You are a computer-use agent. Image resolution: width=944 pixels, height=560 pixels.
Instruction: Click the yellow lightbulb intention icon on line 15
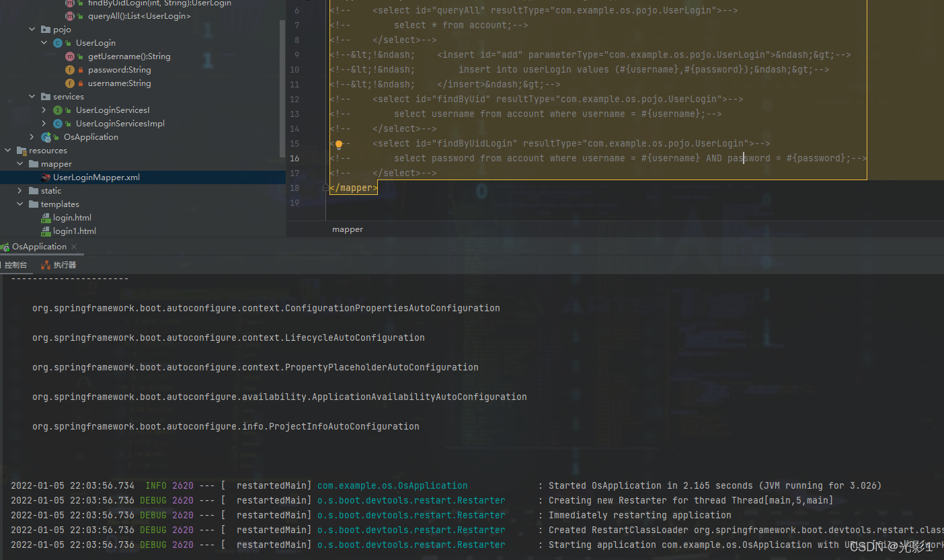coord(339,144)
